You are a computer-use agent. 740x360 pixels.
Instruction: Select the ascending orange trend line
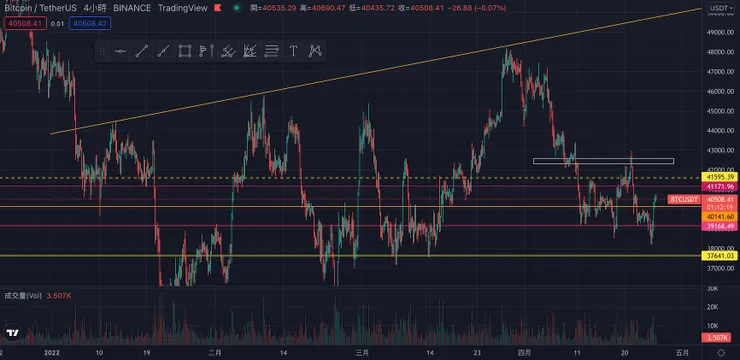point(376,71)
